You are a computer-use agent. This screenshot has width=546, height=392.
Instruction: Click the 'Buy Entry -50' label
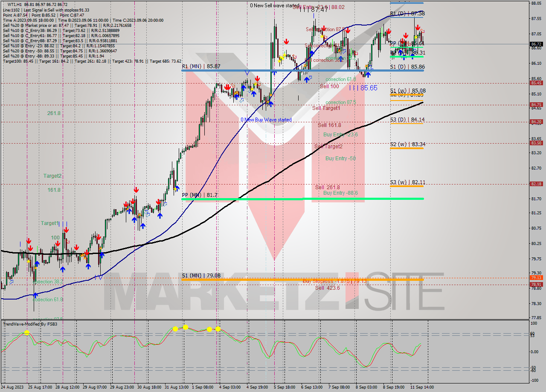point(340,159)
